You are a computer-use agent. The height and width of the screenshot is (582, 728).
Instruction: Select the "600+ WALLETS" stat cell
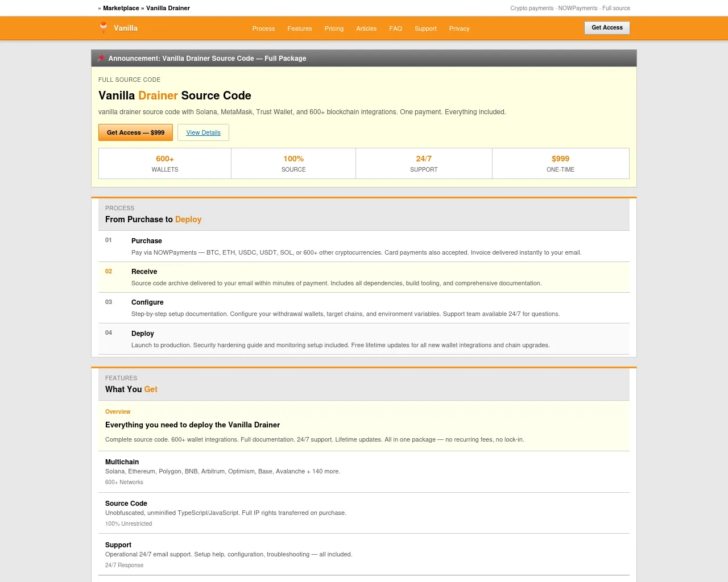coord(165,164)
